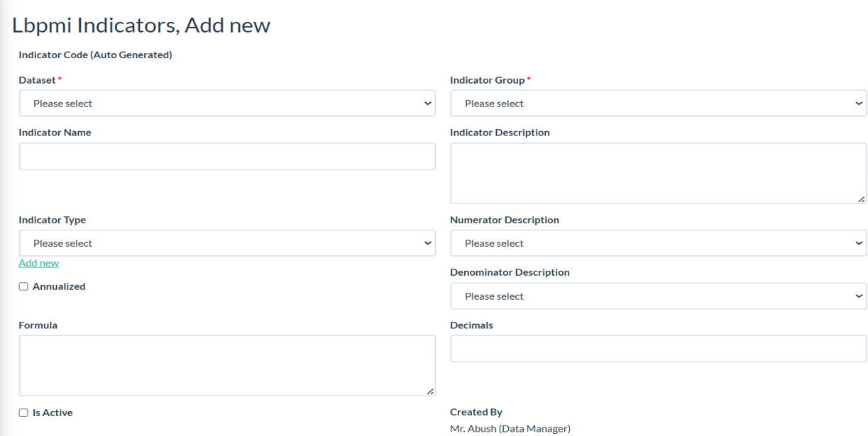Focus the Indicator Description text area

pos(658,173)
